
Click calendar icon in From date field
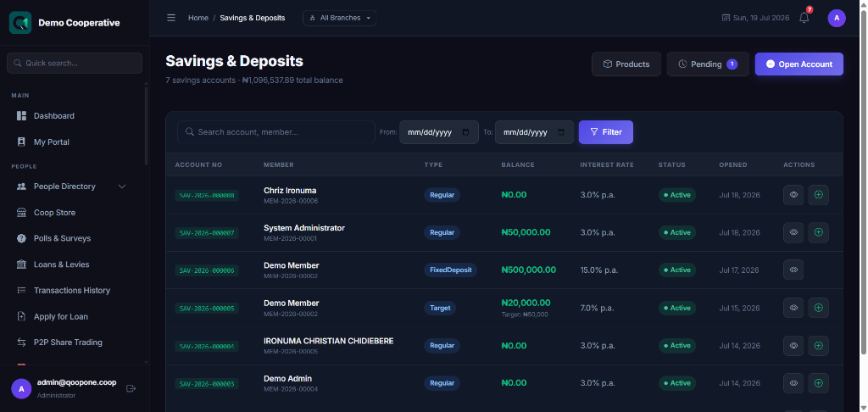coord(465,132)
